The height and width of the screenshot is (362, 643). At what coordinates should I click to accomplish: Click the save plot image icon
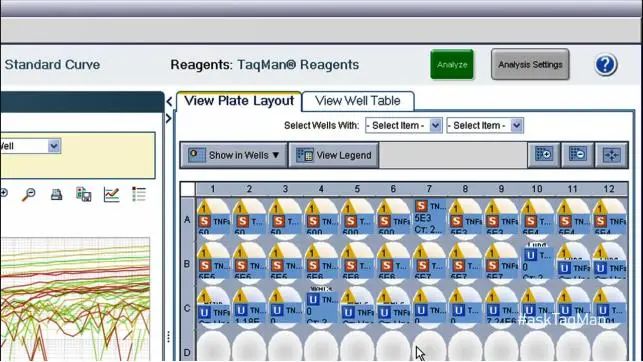pos(84,194)
